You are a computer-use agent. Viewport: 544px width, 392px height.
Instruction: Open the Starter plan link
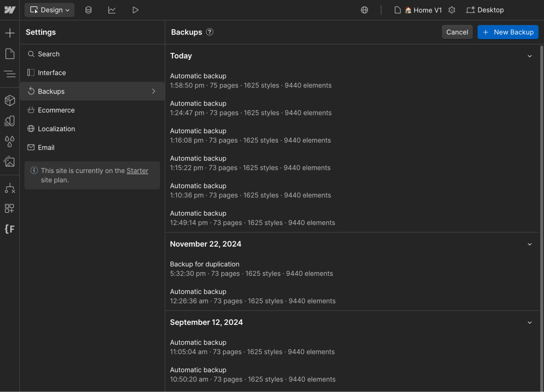137,171
